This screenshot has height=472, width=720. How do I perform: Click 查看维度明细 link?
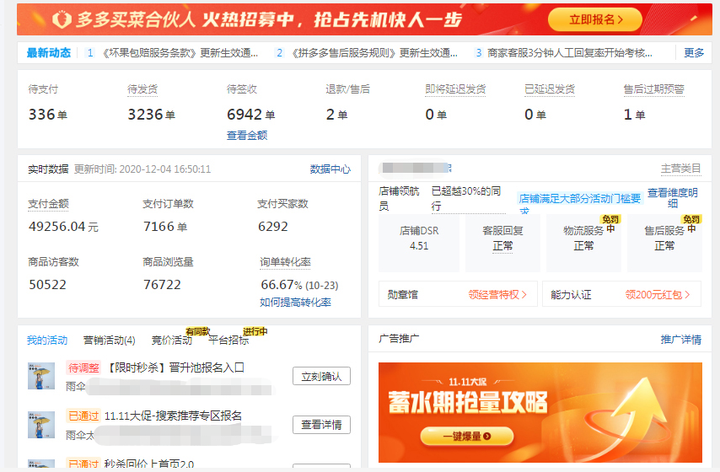(673, 198)
